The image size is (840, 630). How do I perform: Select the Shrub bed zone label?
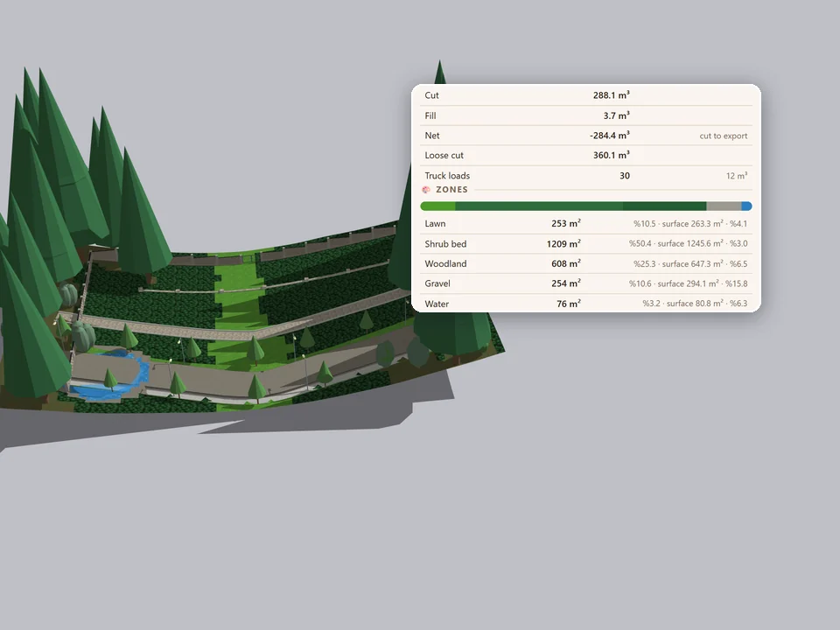pos(445,244)
